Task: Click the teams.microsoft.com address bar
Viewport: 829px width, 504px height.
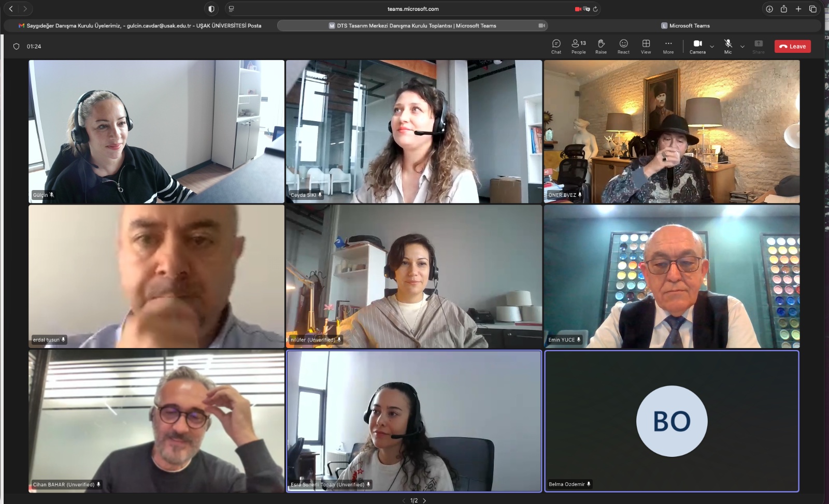Action: click(x=413, y=9)
